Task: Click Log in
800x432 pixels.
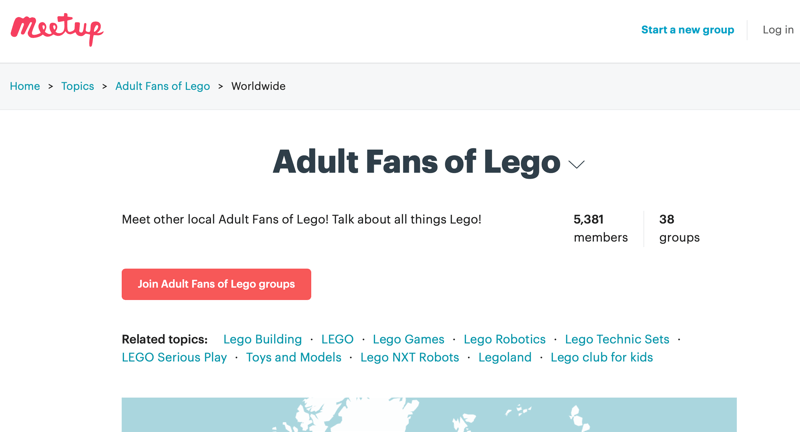Action: click(x=778, y=30)
